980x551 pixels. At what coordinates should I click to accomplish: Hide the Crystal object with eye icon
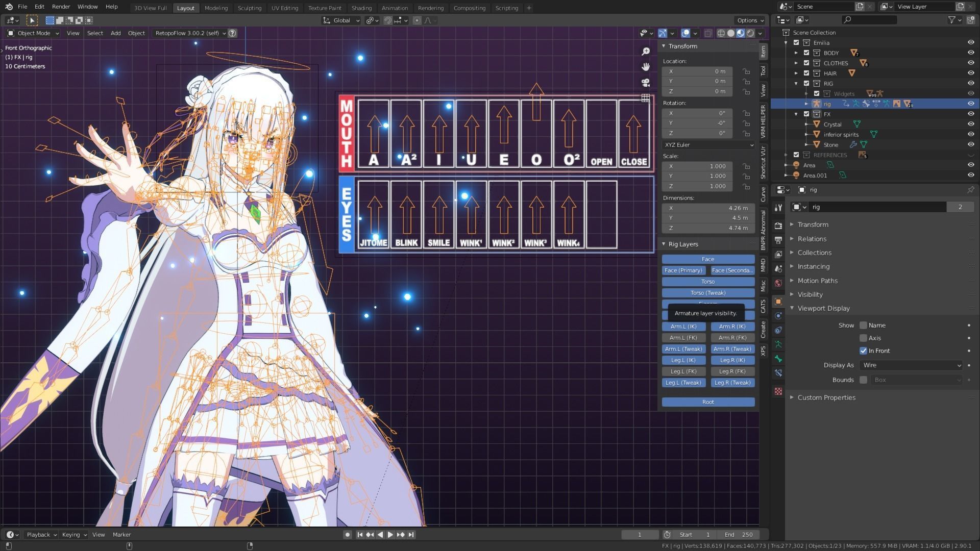[x=970, y=124]
